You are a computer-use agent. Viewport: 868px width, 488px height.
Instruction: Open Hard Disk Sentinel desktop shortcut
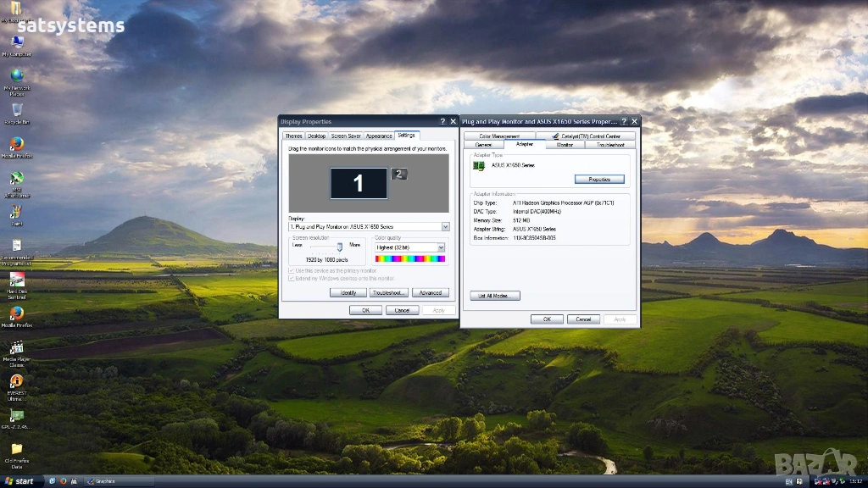(16, 280)
